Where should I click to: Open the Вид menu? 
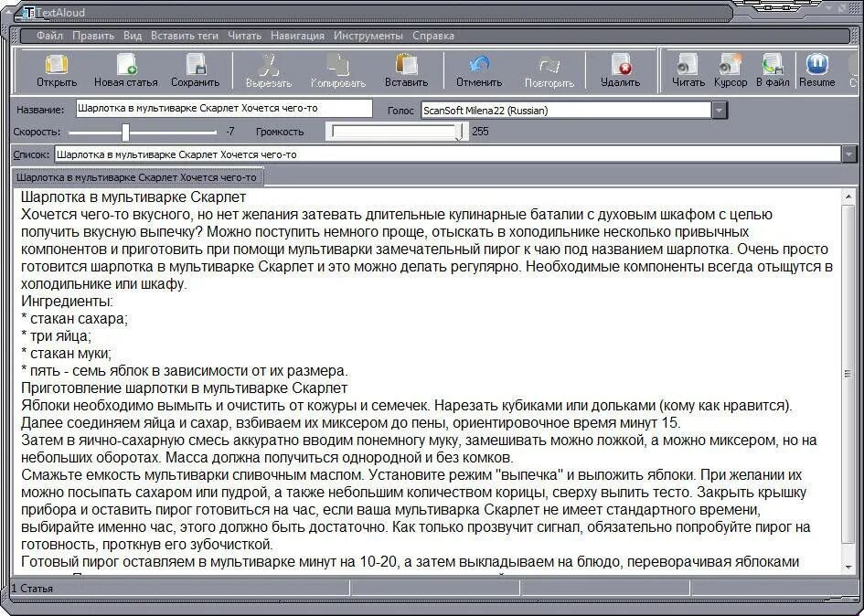(133, 36)
